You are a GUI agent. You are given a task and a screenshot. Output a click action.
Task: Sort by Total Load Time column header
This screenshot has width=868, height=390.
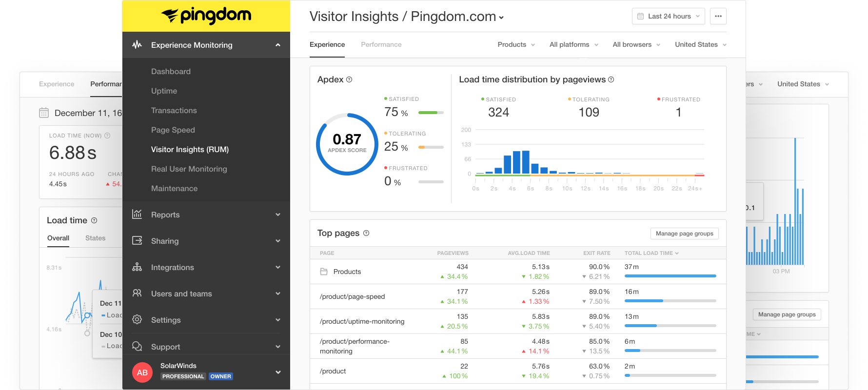651,253
